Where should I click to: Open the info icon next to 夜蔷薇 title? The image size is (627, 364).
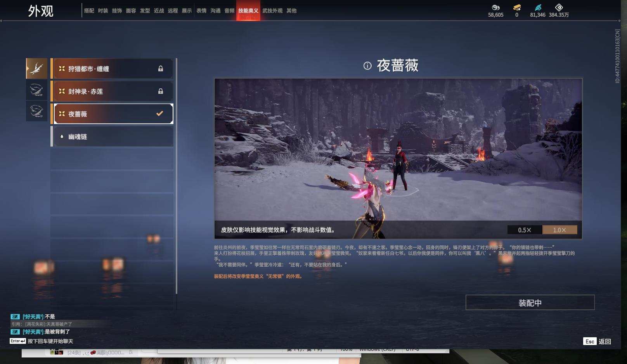pos(367,66)
